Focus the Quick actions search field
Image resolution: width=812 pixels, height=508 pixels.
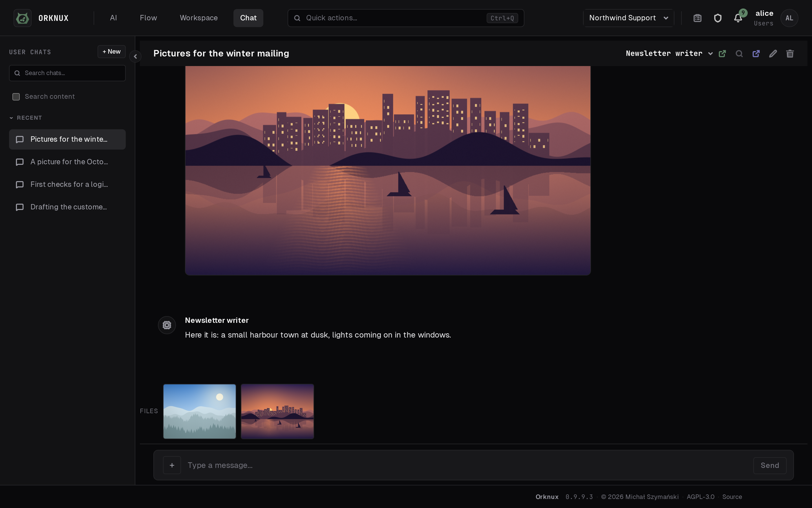click(x=406, y=18)
